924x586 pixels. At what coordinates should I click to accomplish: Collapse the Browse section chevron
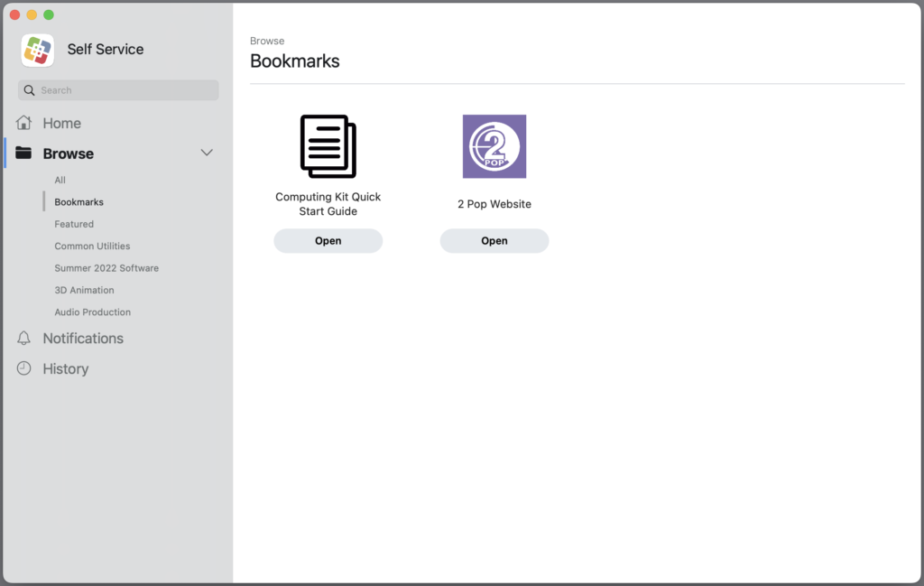[x=207, y=153]
